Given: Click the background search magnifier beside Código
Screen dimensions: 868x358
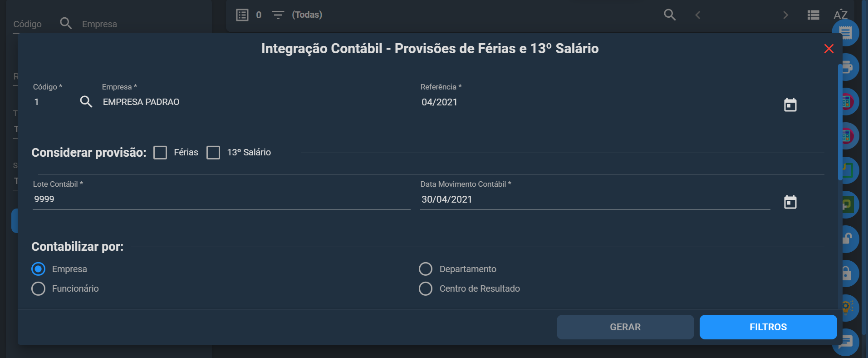Looking at the screenshot, I should [x=66, y=23].
